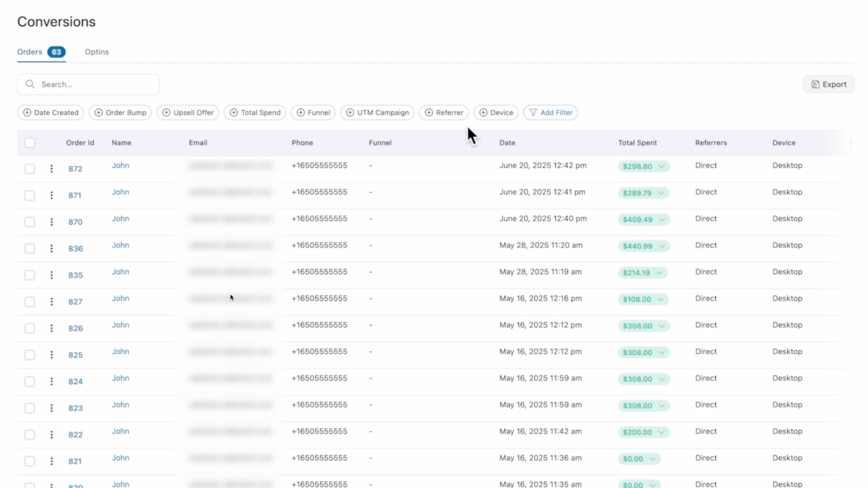Open row actions menu for order 871
This screenshot has height=488, width=868.
[52, 195]
